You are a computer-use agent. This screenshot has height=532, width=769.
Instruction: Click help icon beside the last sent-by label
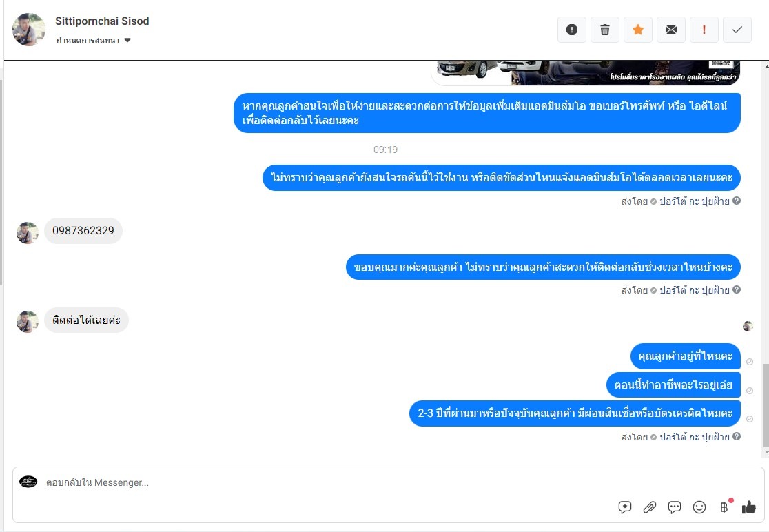click(x=737, y=436)
